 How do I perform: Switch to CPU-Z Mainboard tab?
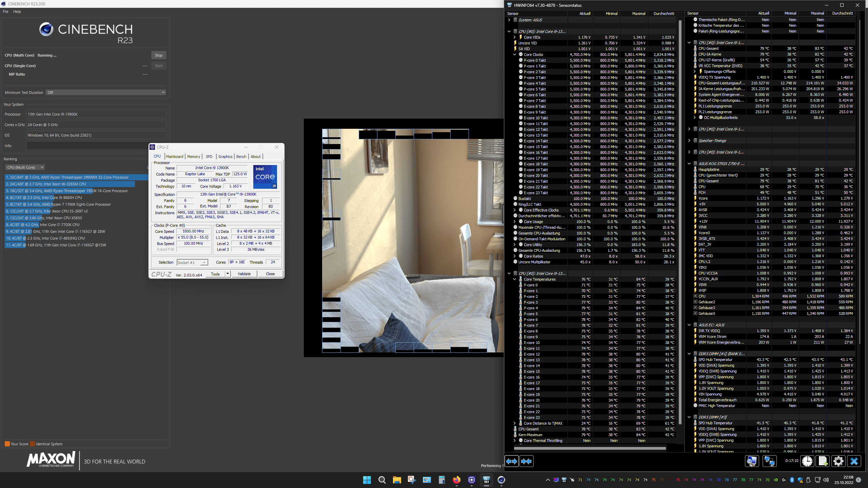click(175, 157)
